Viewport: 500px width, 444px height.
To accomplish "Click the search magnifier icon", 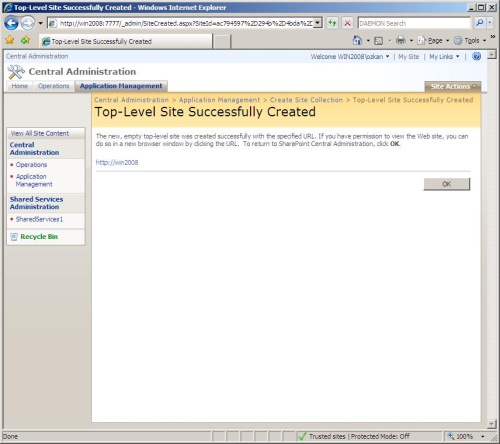I will [480, 23].
